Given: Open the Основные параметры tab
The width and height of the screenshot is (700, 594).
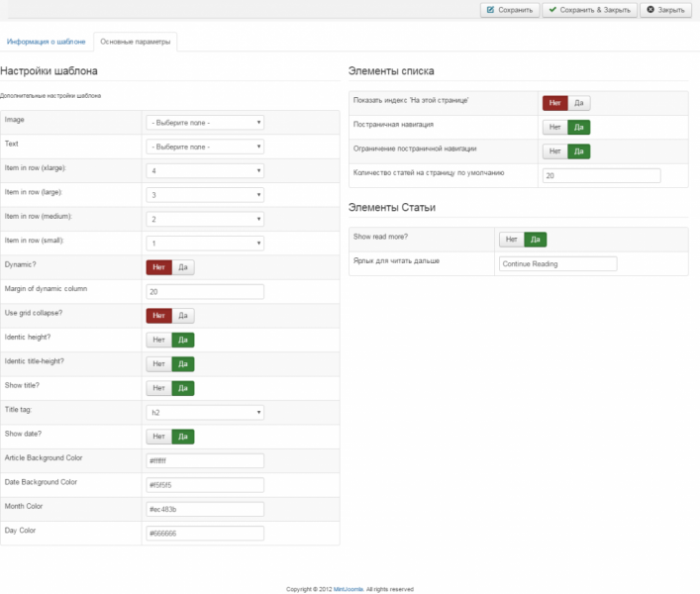Looking at the screenshot, I should pyautogui.click(x=135, y=42).
